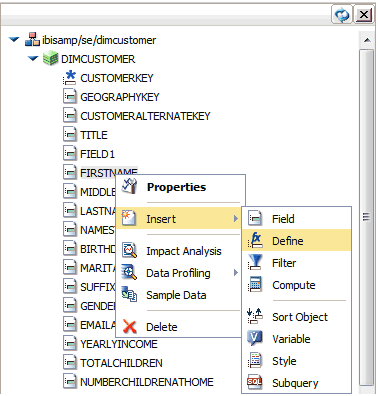Click the refresh icon button
The width and height of the screenshot is (378, 396).
[342, 15]
